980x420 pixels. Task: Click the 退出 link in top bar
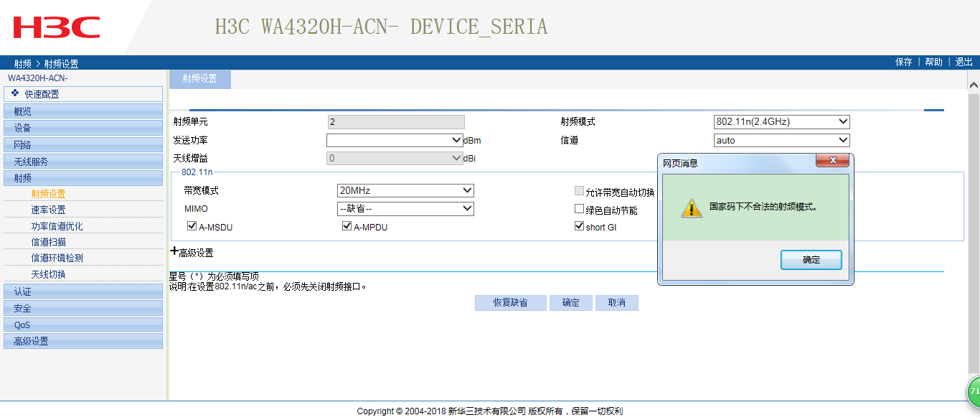click(964, 62)
